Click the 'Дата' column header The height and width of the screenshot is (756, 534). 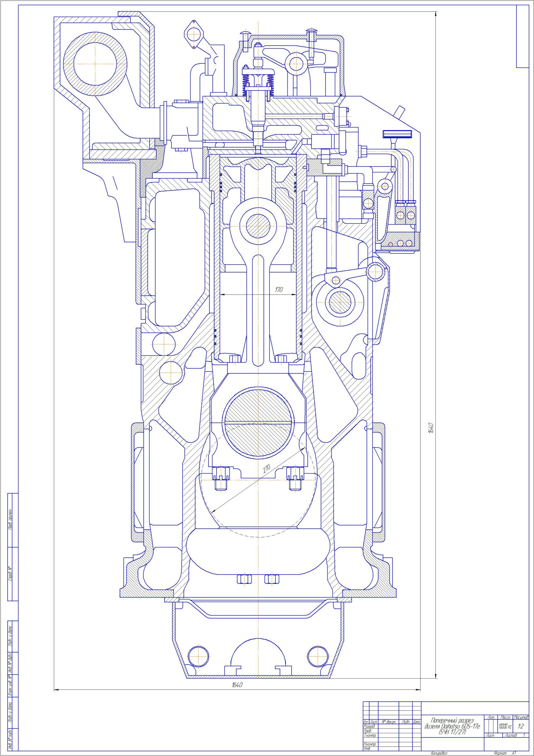(x=417, y=722)
